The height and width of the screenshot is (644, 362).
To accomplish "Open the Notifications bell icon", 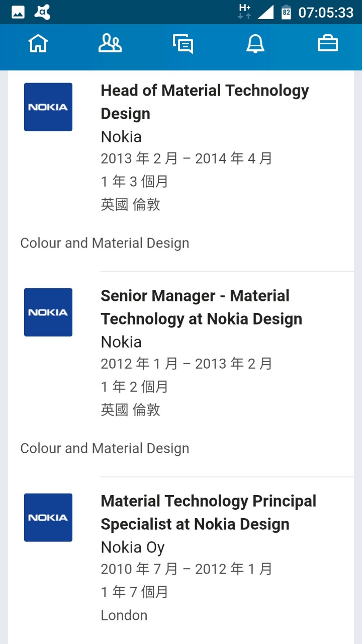I will 255,44.
